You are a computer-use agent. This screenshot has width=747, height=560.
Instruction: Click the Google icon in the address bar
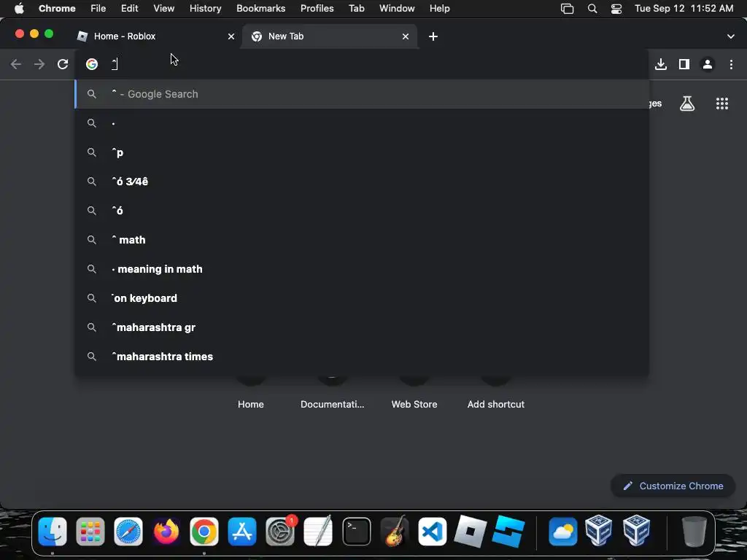pos(92,64)
